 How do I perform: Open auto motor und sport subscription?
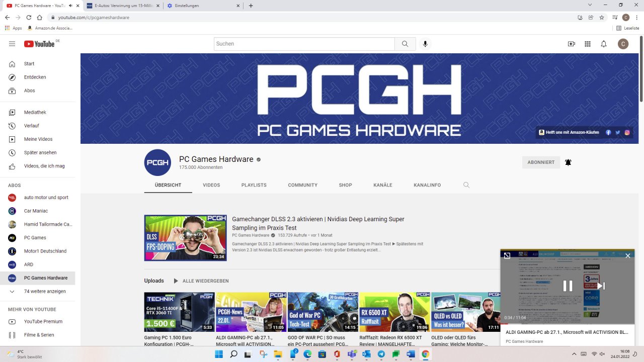click(38, 197)
